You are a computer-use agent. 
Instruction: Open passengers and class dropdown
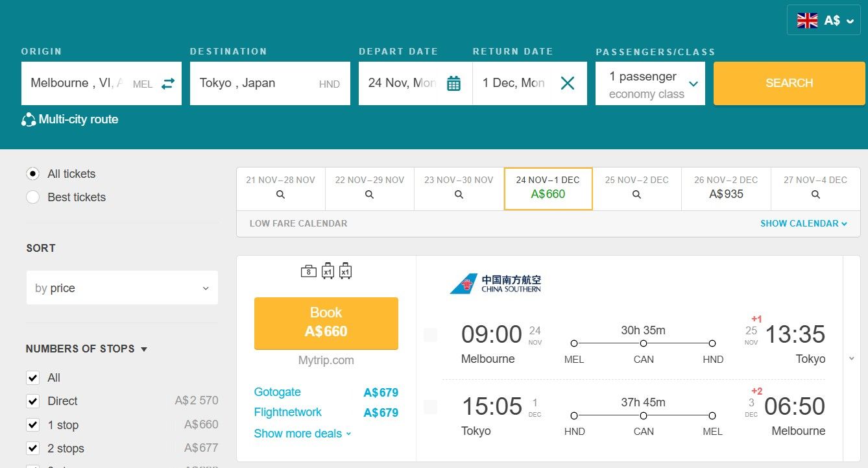click(x=650, y=84)
